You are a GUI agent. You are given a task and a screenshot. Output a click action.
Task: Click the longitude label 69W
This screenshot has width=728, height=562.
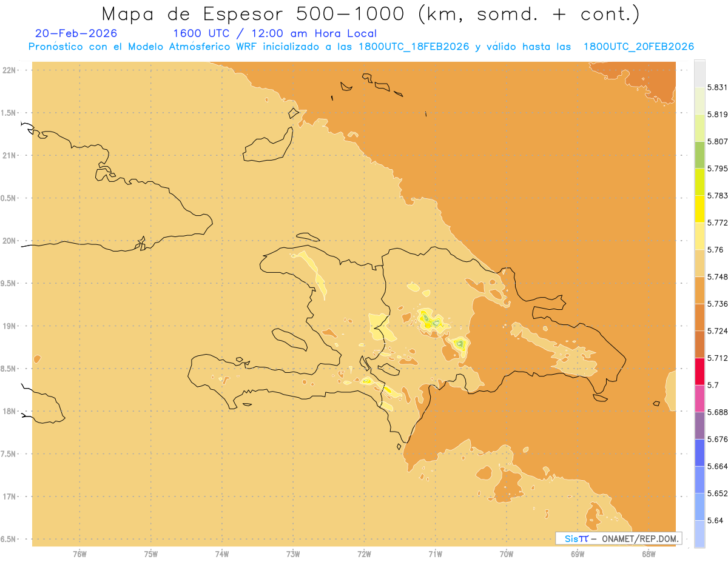pyautogui.click(x=578, y=555)
